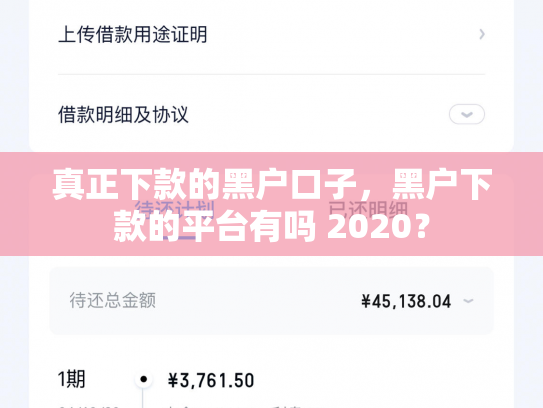Select the 借款明细及协议 label
This screenshot has width=543, height=408.
pyautogui.click(x=123, y=115)
